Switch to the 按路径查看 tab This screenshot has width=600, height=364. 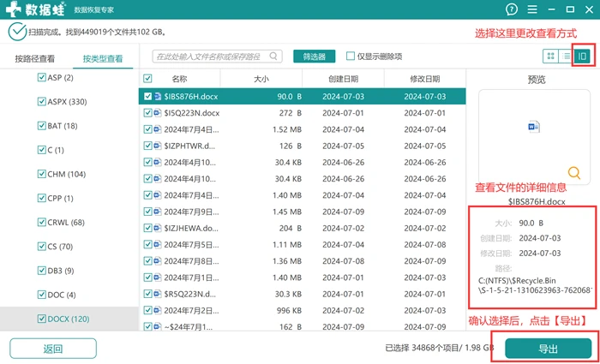tap(35, 59)
